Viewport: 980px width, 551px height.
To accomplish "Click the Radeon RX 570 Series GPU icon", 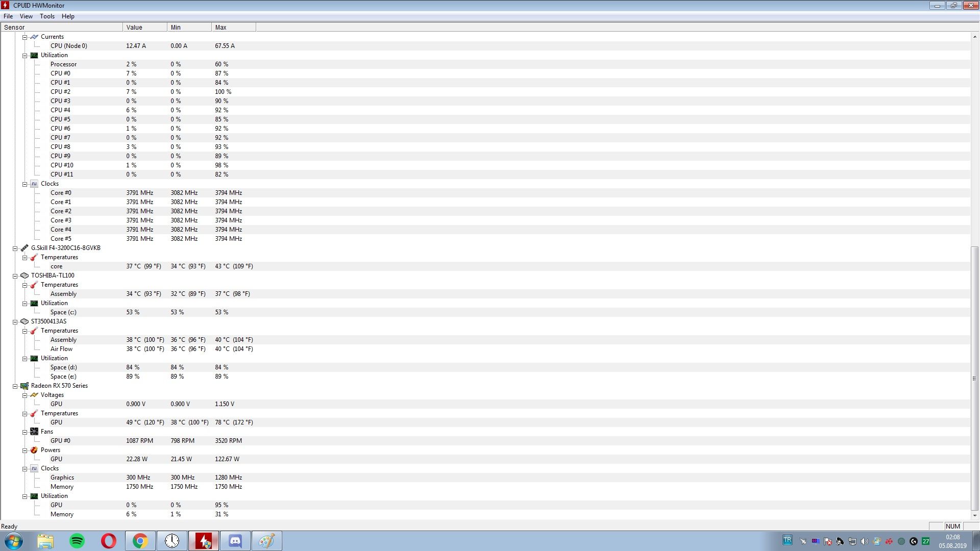I will click(24, 386).
